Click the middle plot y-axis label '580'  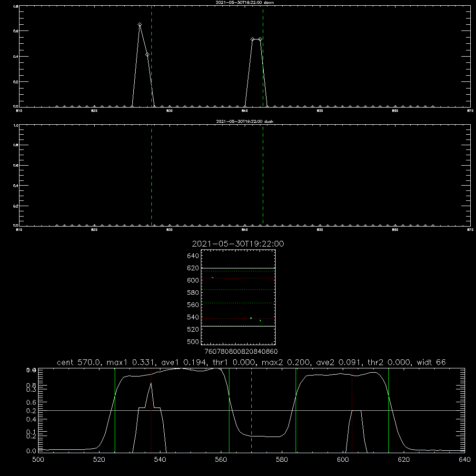[x=193, y=293]
